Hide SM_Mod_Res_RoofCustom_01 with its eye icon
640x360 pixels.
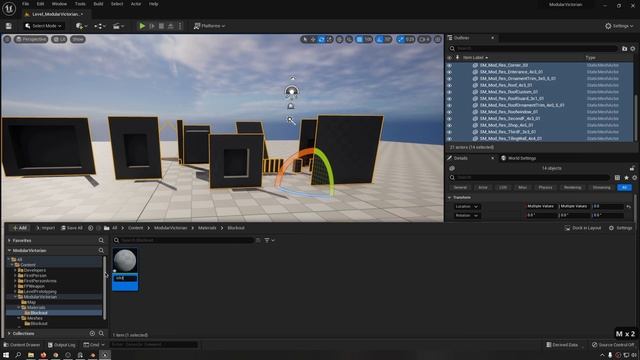coord(449,92)
